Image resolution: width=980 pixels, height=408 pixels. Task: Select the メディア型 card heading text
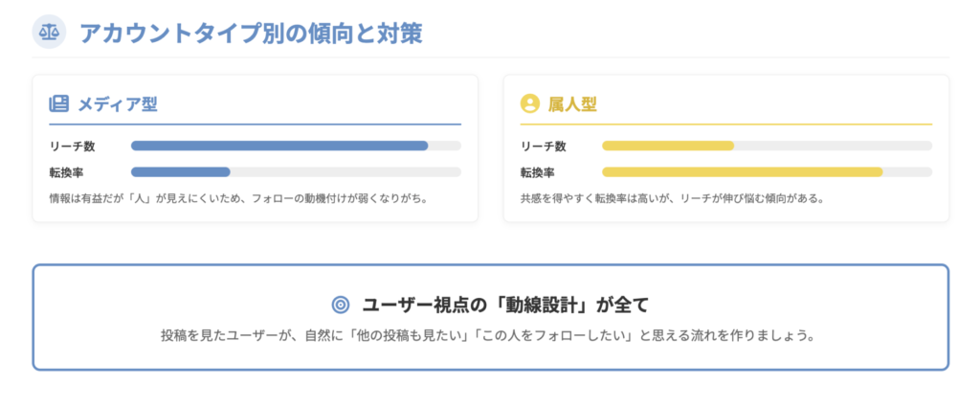pos(118,103)
